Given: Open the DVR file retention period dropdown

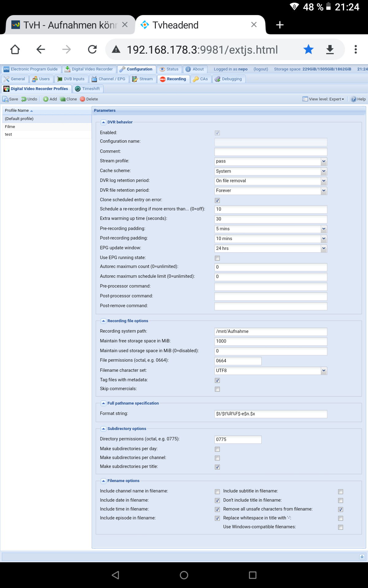Looking at the screenshot, I should (324, 191).
